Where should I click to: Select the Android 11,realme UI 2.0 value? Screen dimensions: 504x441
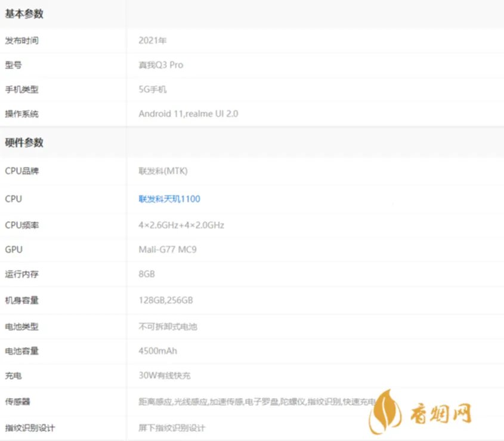(187, 113)
